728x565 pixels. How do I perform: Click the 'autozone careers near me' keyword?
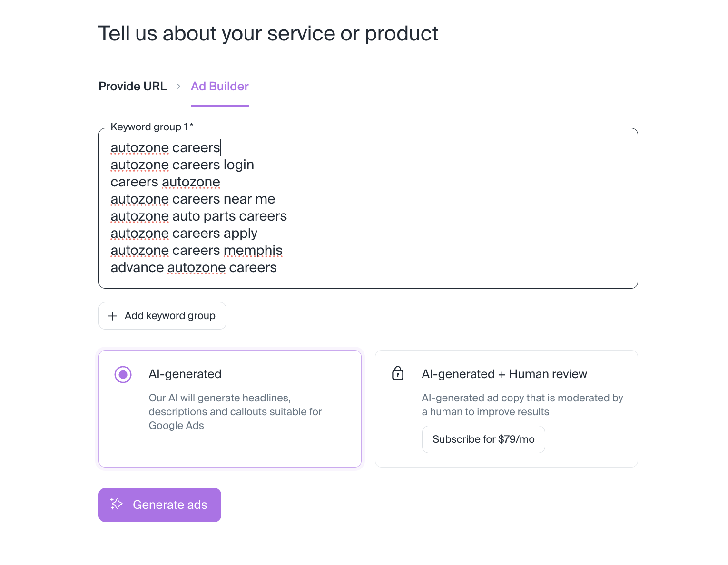pos(193,199)
